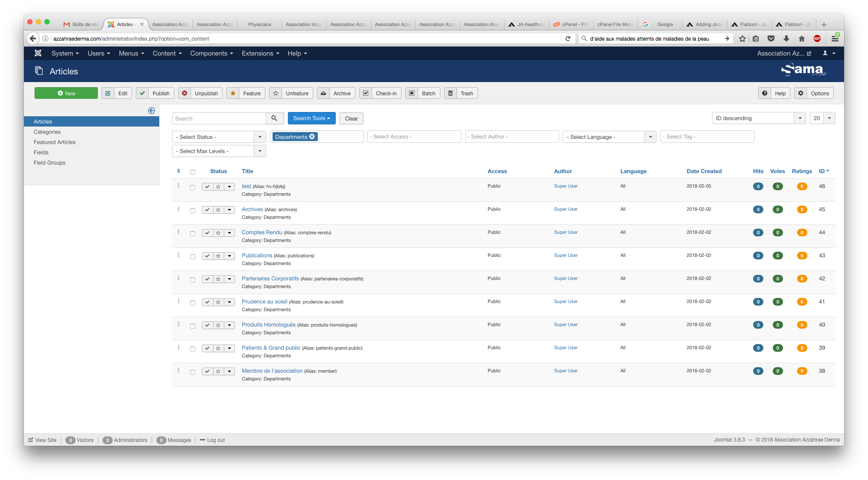Screen dimensions: 868x480
Task: Check the box for Publications article
Action: click(193, 257)
